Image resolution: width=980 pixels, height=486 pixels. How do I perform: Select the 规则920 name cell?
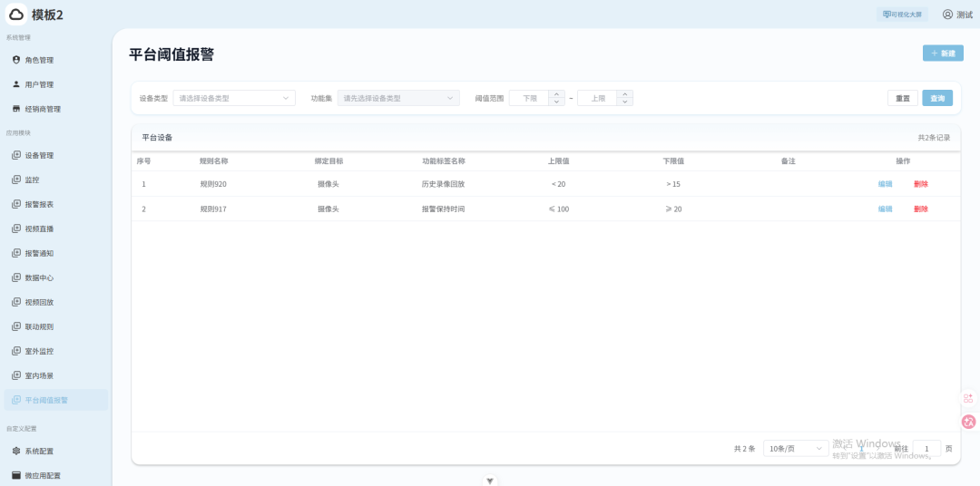click(x=213, y=184)
